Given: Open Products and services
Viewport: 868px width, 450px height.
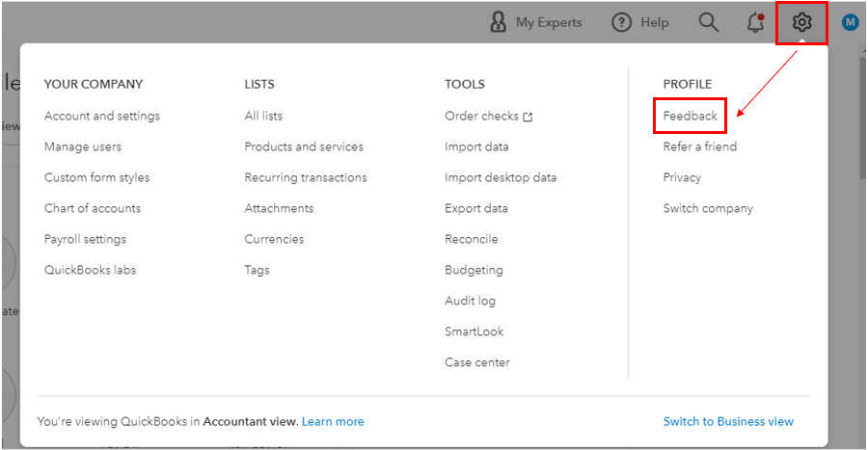Looking at the screenshot, I should click(304, 147).
